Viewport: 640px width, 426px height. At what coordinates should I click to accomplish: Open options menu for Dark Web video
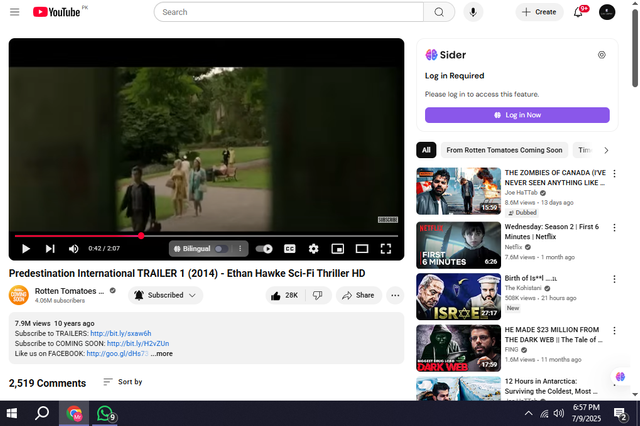point(614,330)
